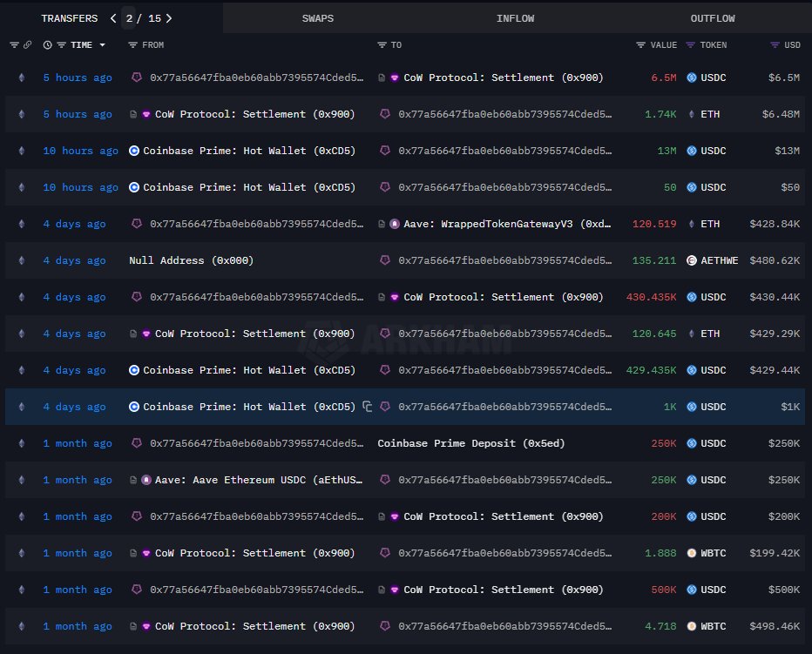Open '4 days ago' 120.519 ETH transaction
Viewport: 812px width, 654px height.
[74, 224]
